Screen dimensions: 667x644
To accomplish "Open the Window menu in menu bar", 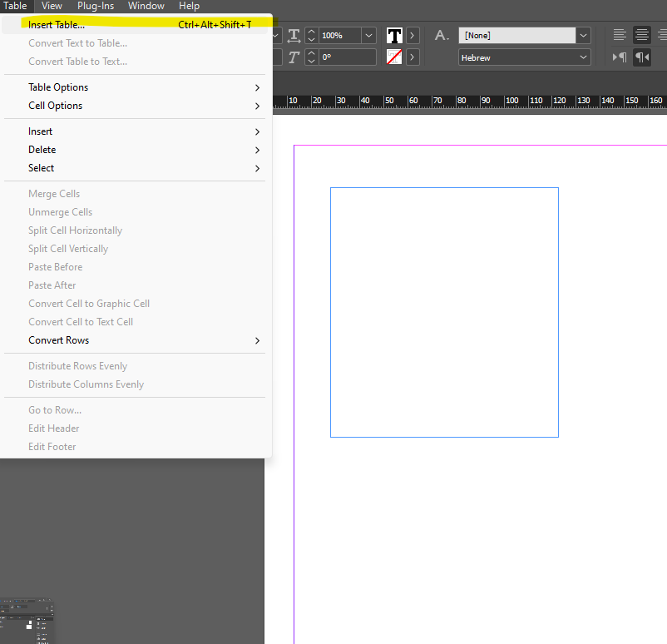I will click(146, 6).
